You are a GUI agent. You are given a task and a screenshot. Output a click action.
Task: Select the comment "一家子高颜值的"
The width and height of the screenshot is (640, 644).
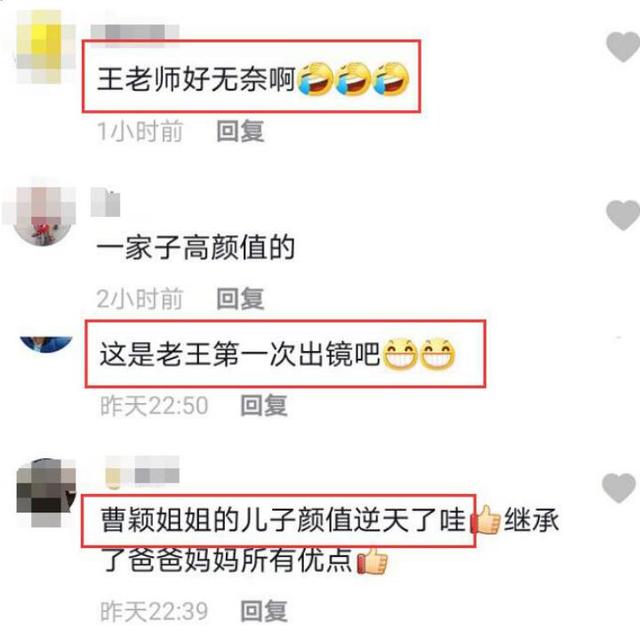pyautogui.click(x=196, y=248)
